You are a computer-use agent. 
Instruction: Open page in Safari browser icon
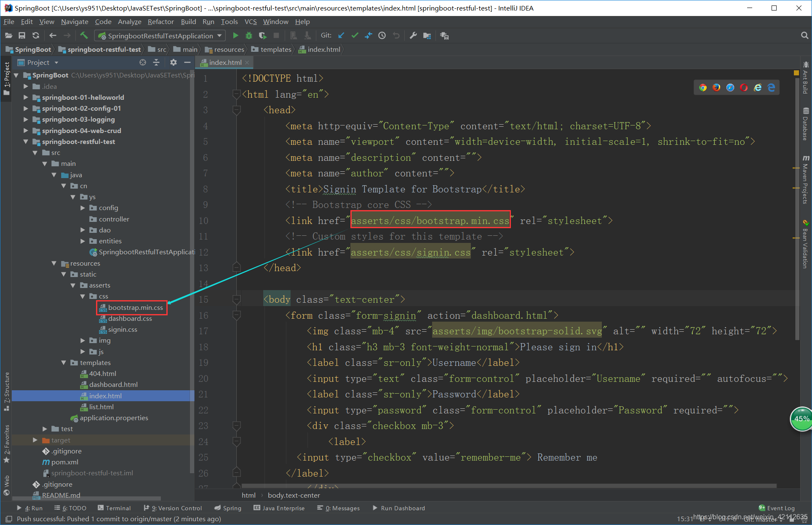(730, 88)
